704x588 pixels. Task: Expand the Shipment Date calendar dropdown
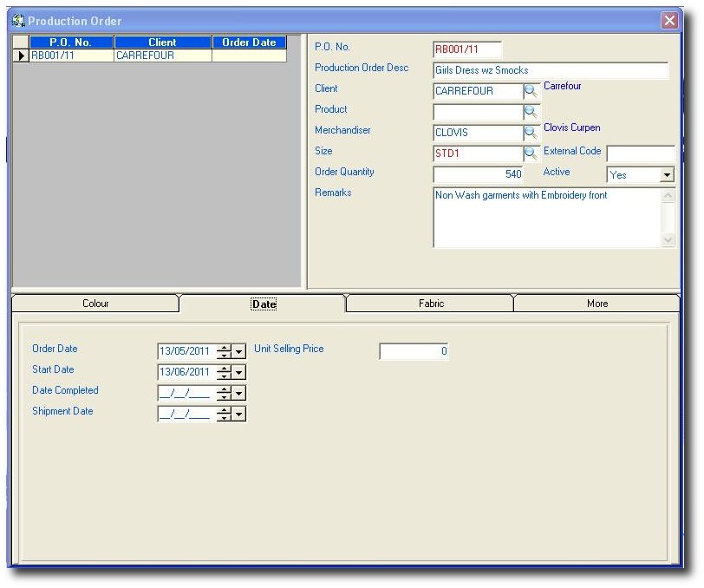[x=239, y=414]
